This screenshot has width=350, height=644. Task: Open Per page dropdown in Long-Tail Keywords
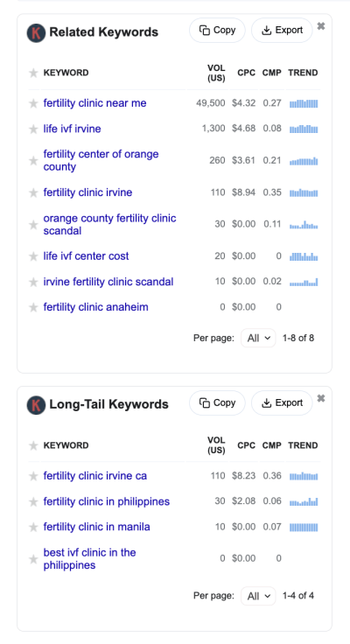(x=258, y=596)
